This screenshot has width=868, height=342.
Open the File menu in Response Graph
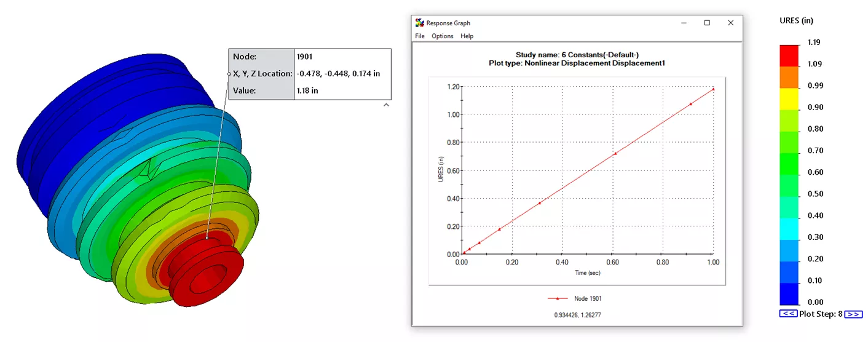pyautogui.click(x=420, y=36)
